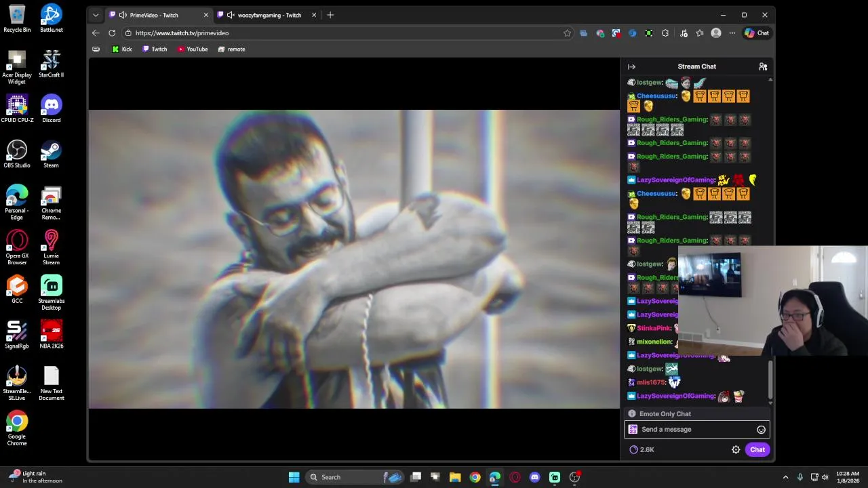
Task: Open Streamlabs from the taskbar
Action: pyautogui.click(x=554, y=477)
